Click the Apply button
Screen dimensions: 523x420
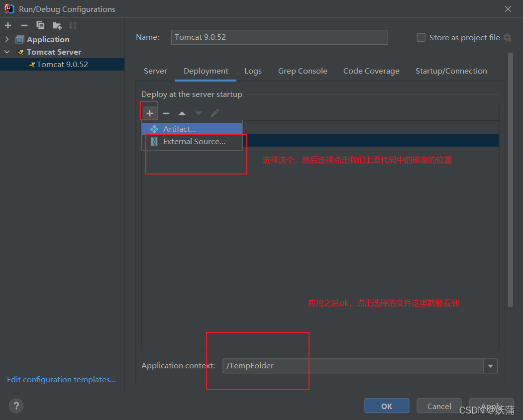click(491, 406)
